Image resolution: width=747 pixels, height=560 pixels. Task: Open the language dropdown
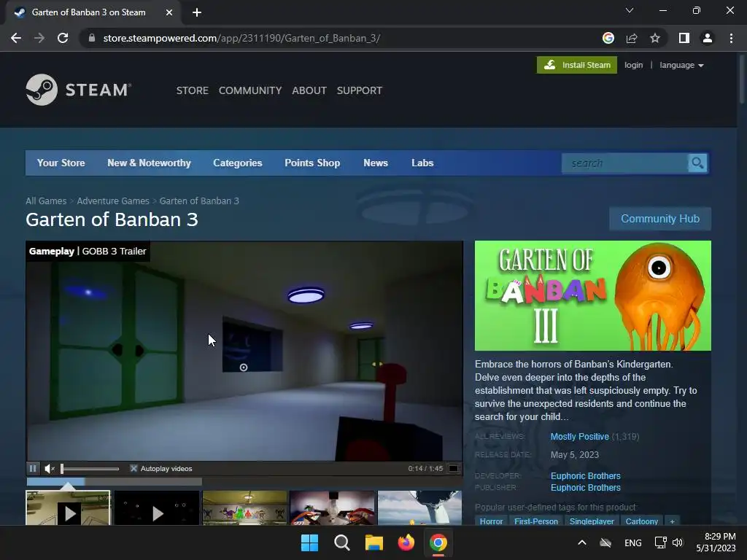(682, 65)
